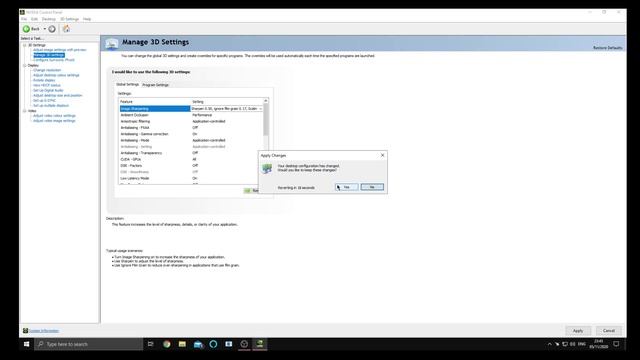Image resolution: width=640 pixels, height=360 pixels.
Task: Click the settings list scrollbar thumb
Action: coord(266,120)
